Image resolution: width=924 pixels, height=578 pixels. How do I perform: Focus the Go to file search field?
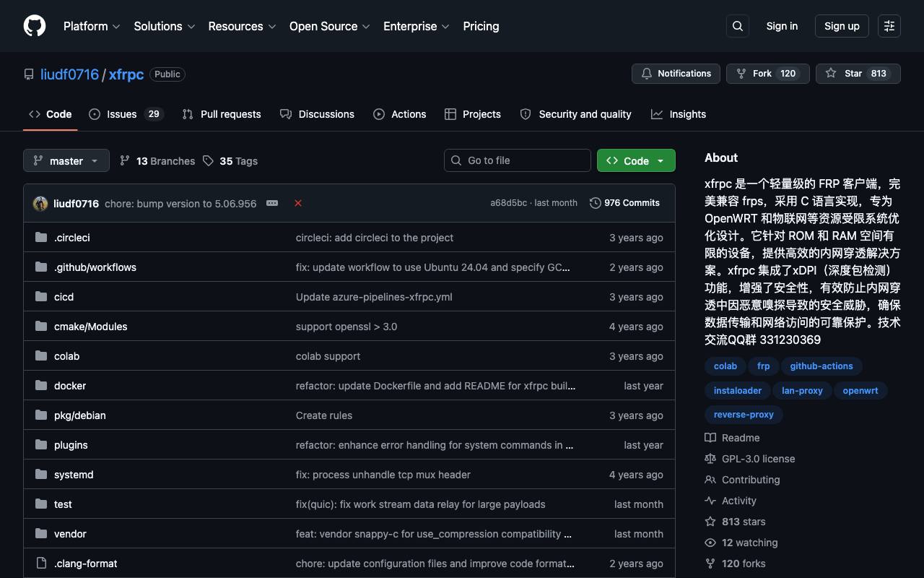tap(518, 160)
